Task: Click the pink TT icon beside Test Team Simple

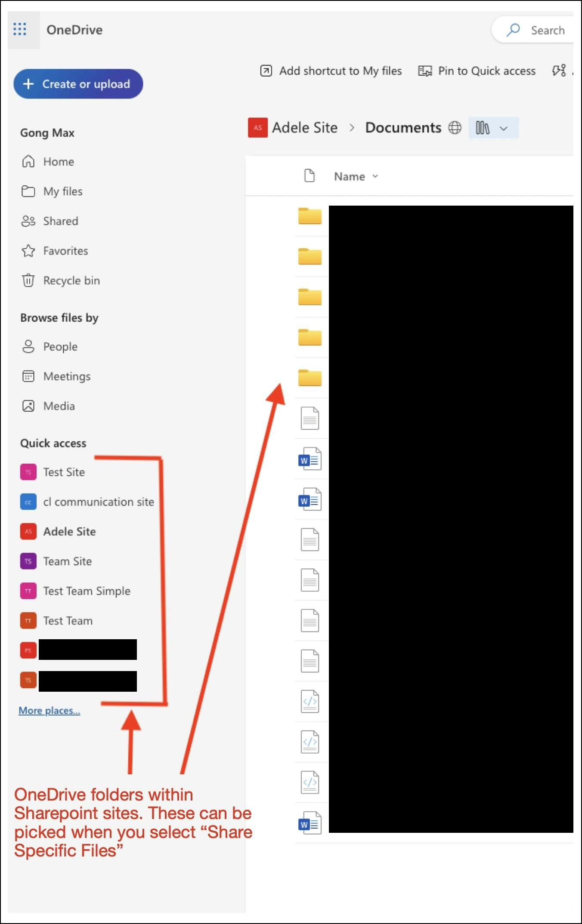Action: tap(28, 591)
